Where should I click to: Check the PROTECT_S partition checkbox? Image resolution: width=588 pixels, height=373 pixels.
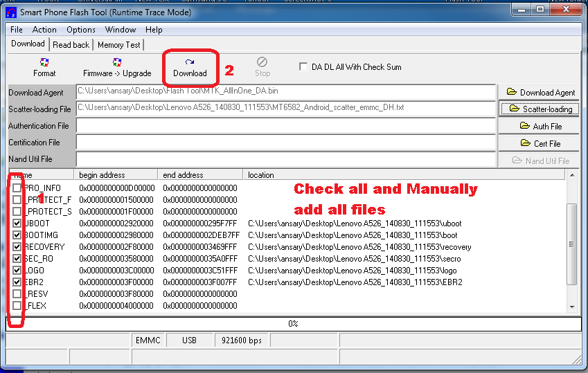(17, 212)
